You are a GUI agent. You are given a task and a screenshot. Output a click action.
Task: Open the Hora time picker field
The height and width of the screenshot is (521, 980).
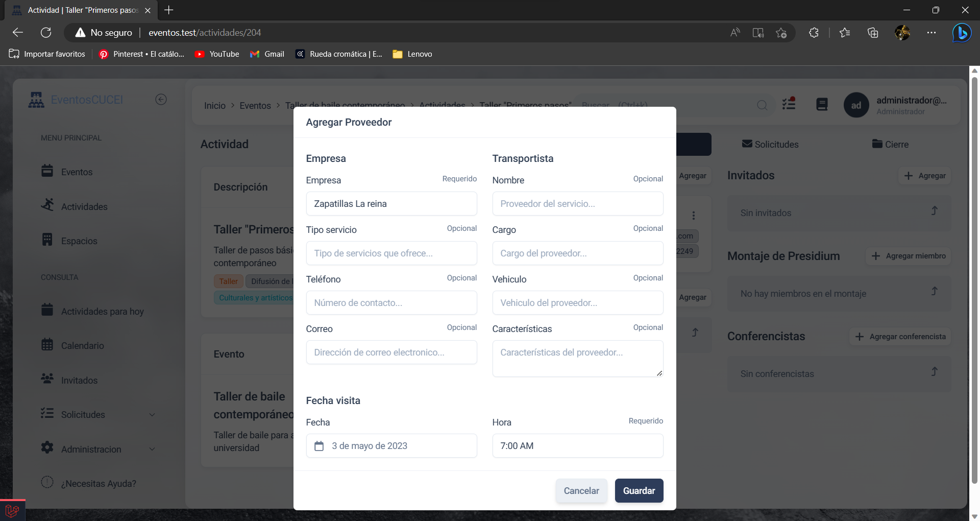click(x=577, y=446)
